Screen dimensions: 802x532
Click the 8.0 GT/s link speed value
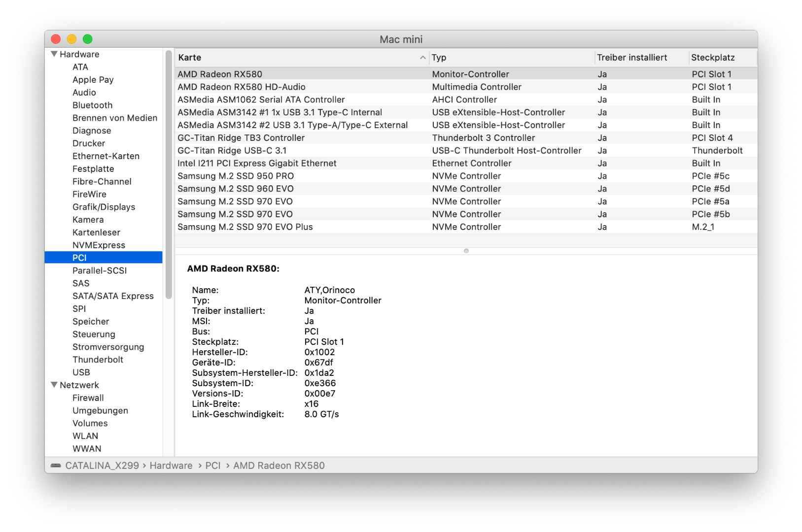tap(322, 414)
